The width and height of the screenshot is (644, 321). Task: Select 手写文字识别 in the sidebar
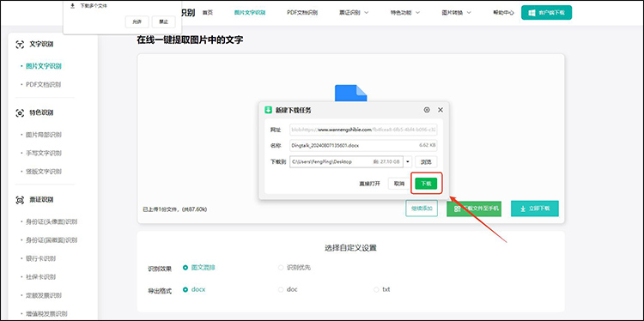pyautogui.click(x=44, y=153)
